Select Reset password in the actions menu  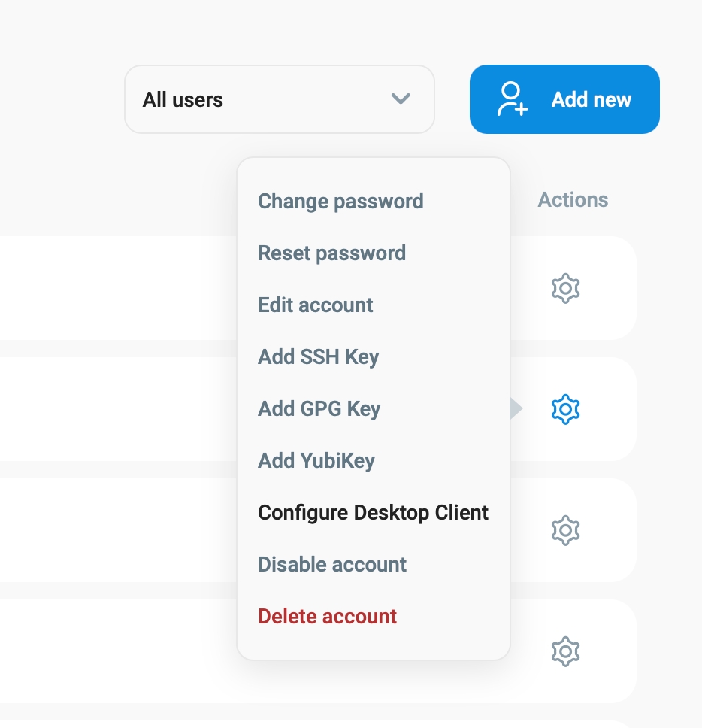tap(331, 253)
